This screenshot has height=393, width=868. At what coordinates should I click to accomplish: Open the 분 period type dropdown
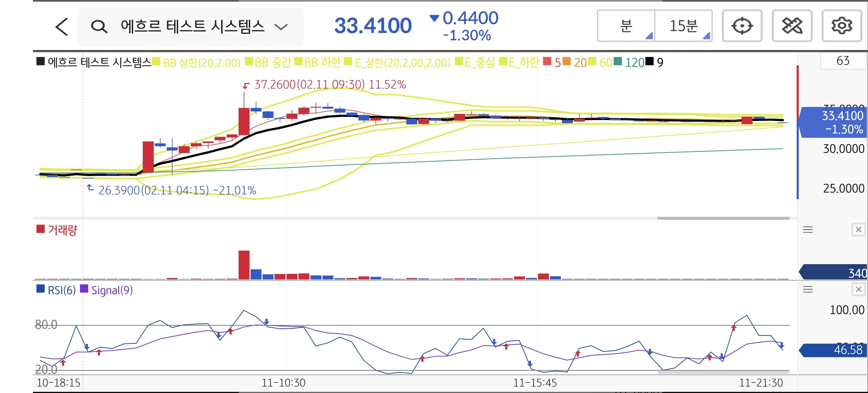pyautogui.click(x=626, y=26)
